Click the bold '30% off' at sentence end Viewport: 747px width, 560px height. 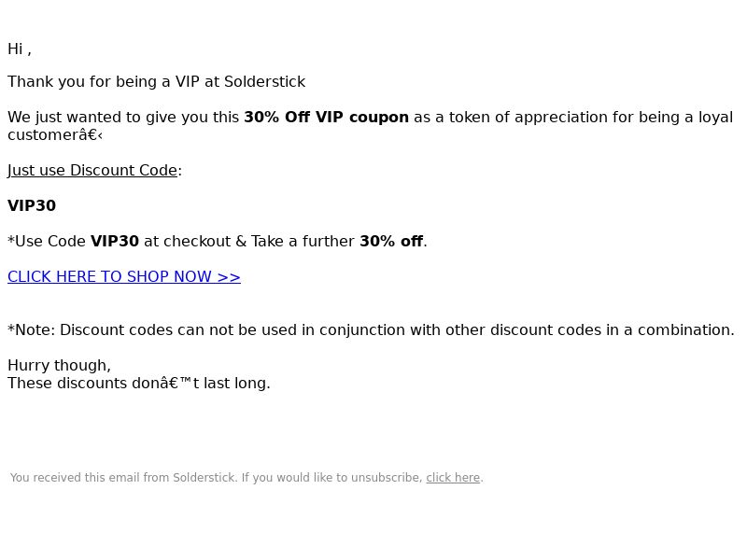coord(391,242)
